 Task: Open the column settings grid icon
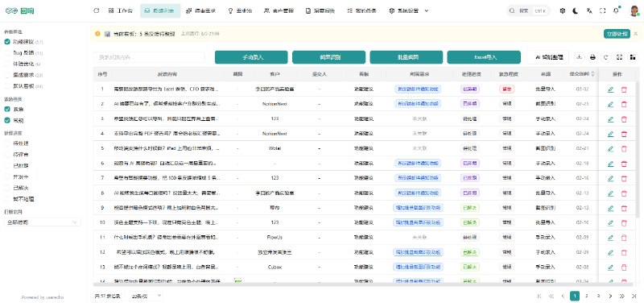tap(633, 57)
